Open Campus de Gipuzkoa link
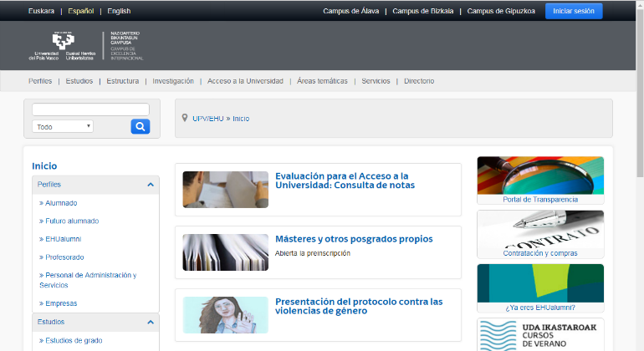Image resolution: width=644 pixels, height=351 pixels. (x=501, y=11)
